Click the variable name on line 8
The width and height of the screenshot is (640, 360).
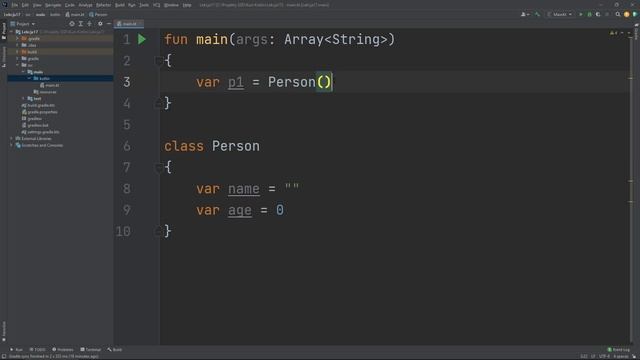tap(244, 189)
